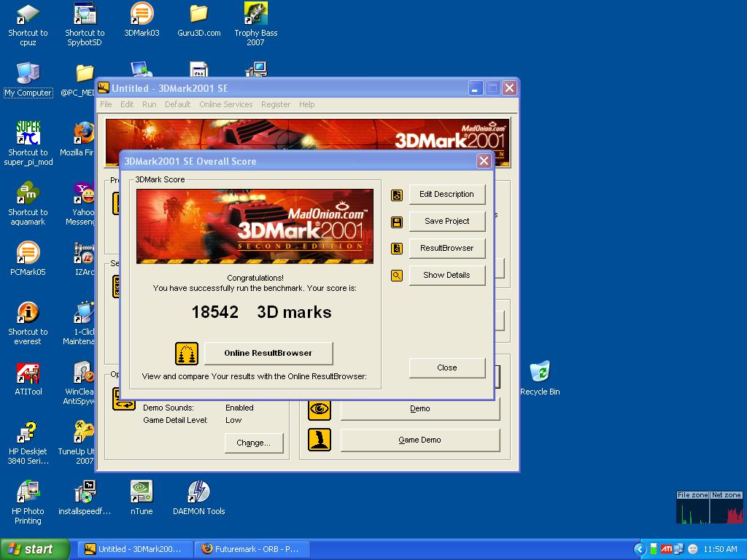Image resolution: width=747 pixels, height=560 pixels.
Task: Open the Online Services menu
Action: (x=226, y=104)
